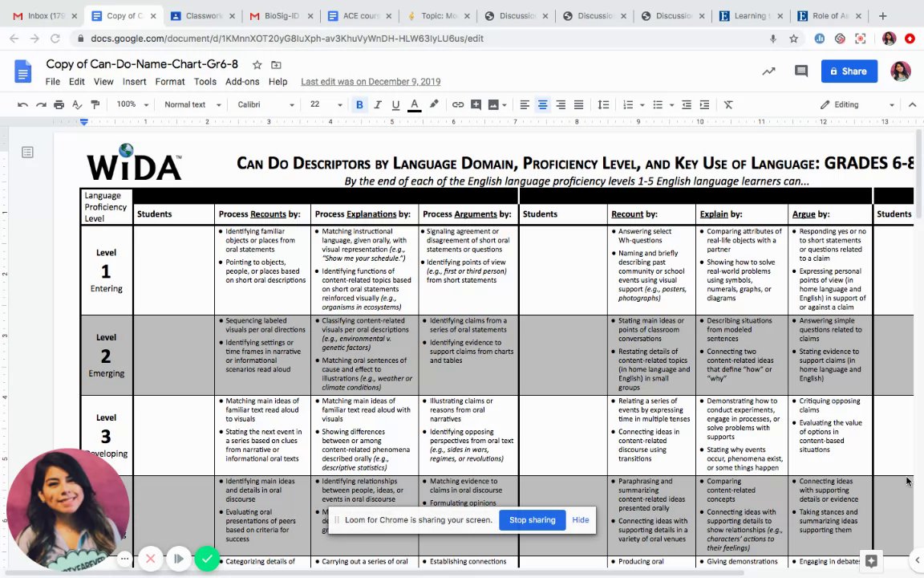
Task: Click the Move to folder icon
Action: pyautogui.click(x=276, y=65)
